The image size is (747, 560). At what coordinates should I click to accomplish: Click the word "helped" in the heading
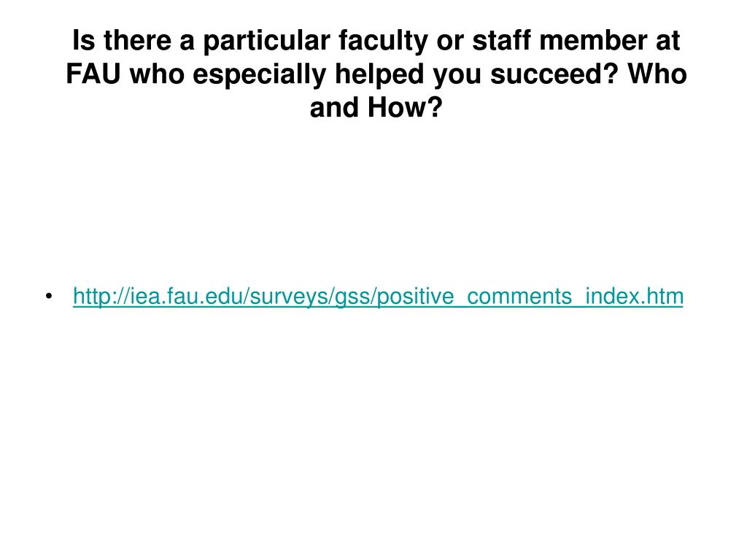point(379,74)
